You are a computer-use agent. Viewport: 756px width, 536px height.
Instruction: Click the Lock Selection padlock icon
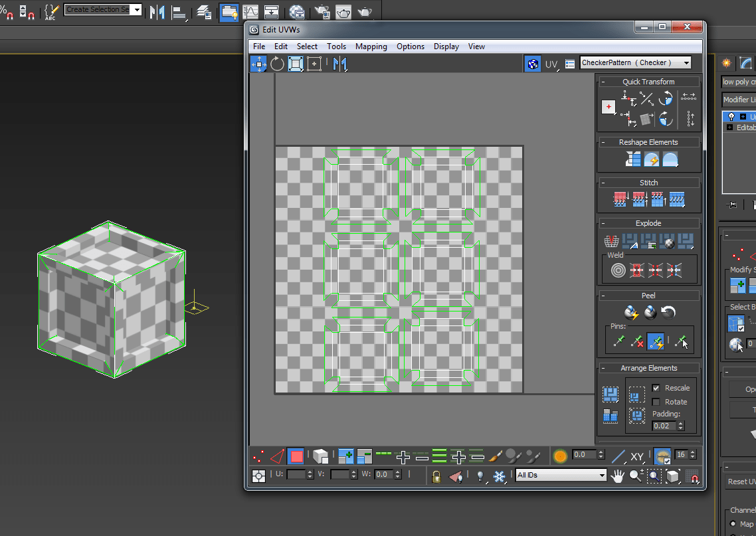point(436,476)
